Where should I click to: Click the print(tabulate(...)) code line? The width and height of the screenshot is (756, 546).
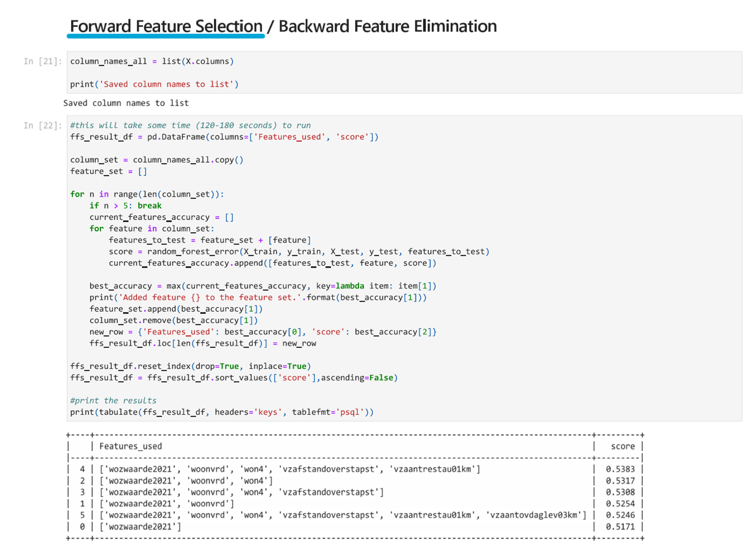(x=221, y=412)
